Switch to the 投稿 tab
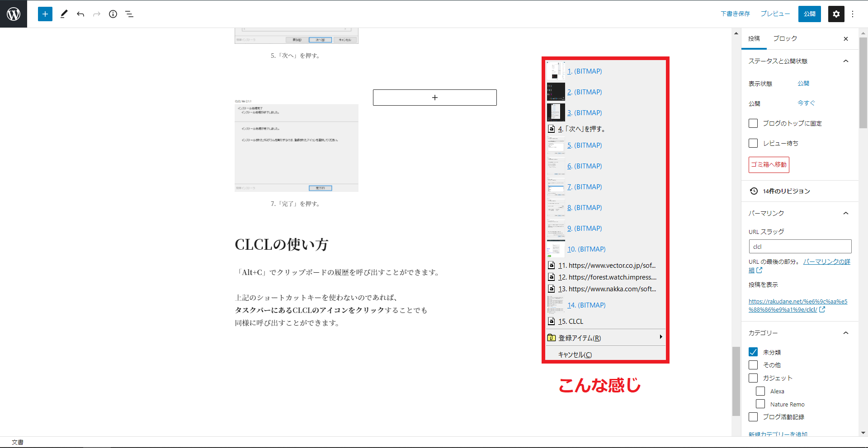 tap(754, 39)
